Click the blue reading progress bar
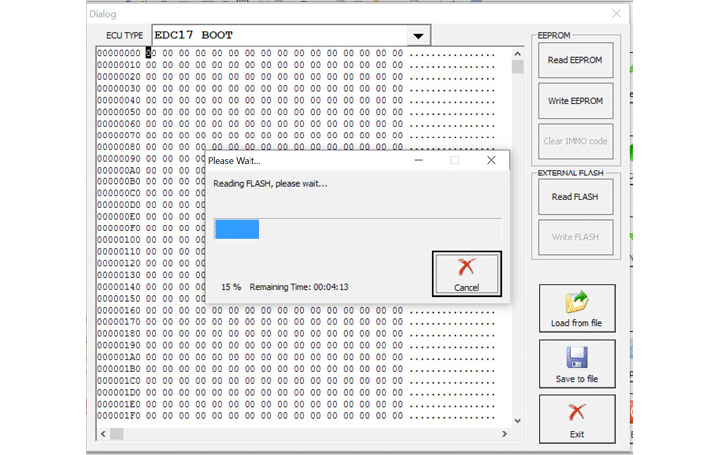This screenshot has height=455, width=719. pos(237,229)
